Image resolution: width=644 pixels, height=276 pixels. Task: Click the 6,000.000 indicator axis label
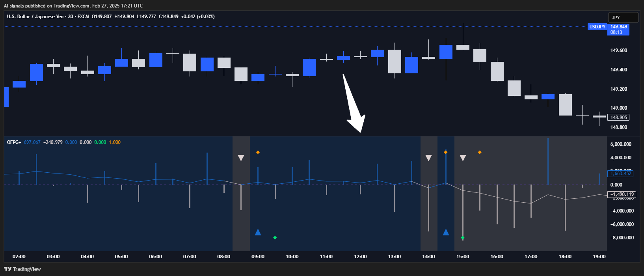tap(621, 144)
